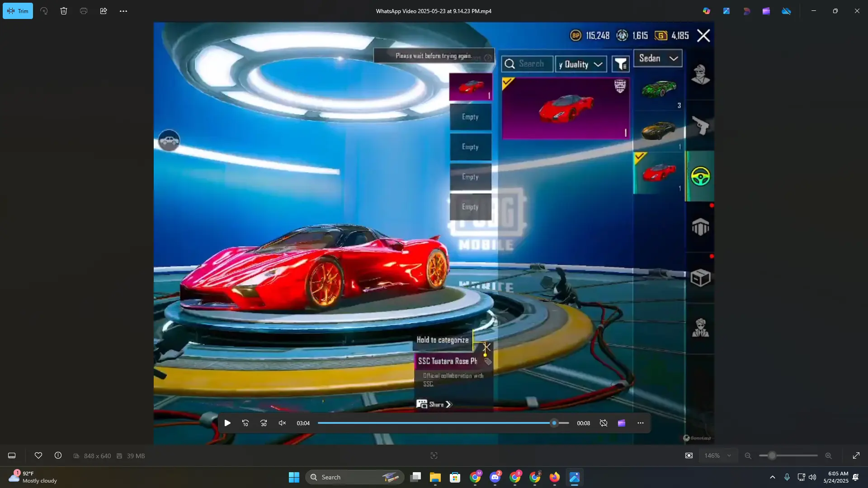The height and width of the screenshot is (488, 868).
Task: Enter full screen view
Action: [x=856, y=456]
